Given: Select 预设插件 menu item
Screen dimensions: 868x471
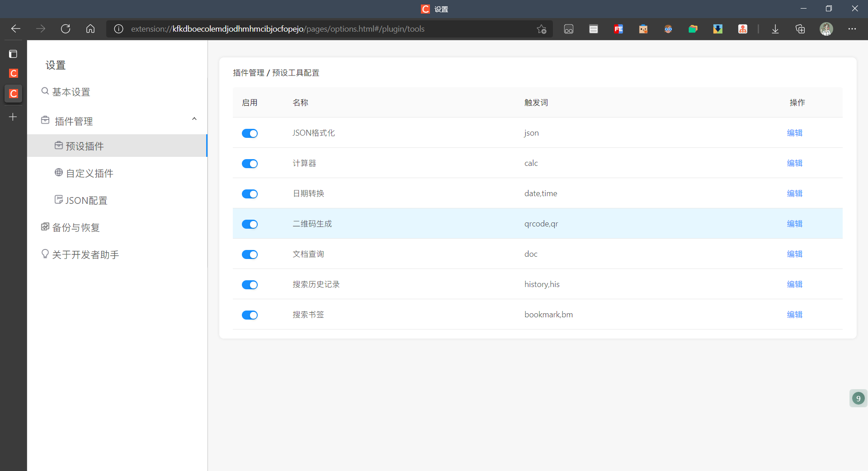Looking at the screenshot, I should 117,146.
